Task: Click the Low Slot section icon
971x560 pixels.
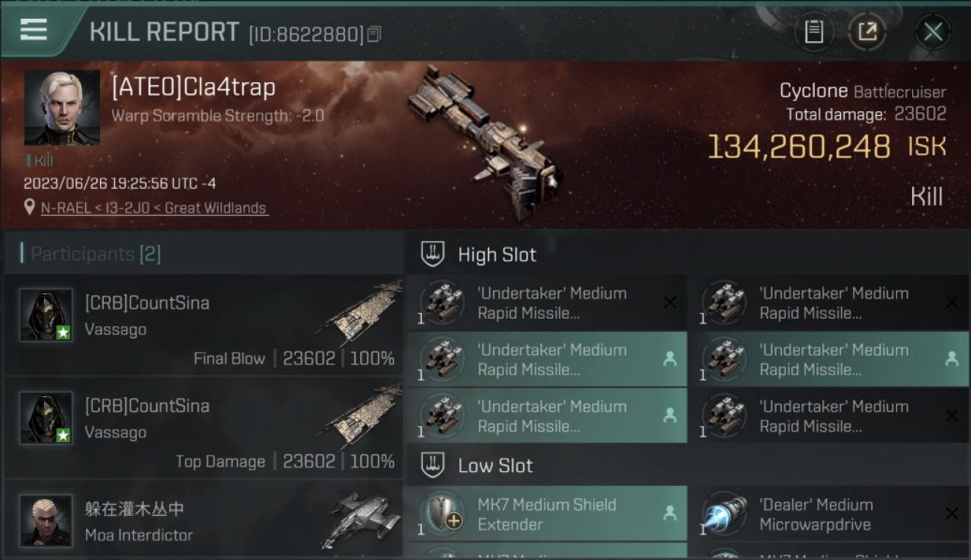Action: (x=432, y=465)
